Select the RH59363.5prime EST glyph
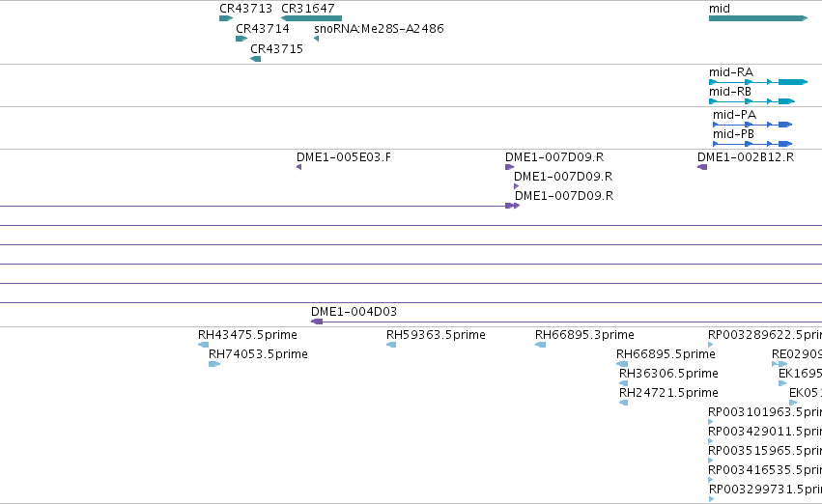The image size is (822, 504). click(391, 345)
